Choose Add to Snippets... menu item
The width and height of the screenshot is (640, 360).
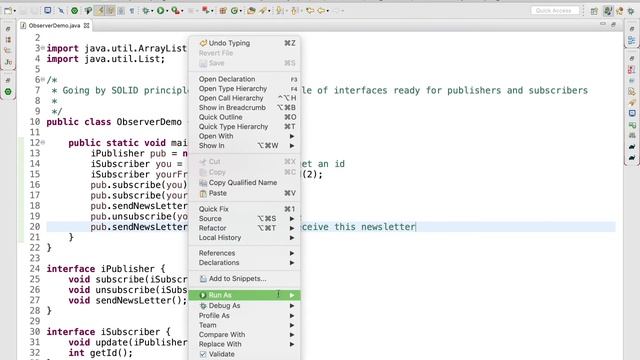tap(244, 279)
